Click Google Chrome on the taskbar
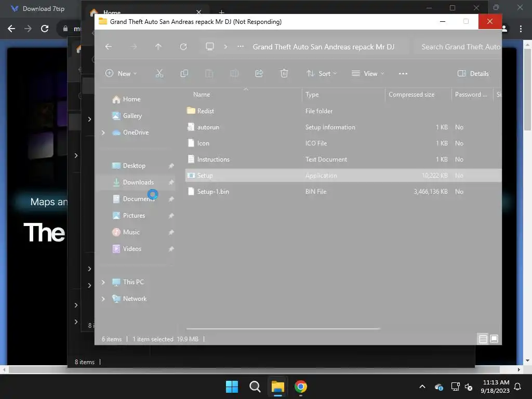This screenshot has height=399, width=532. pyautogui.click(x=301, y=387)
